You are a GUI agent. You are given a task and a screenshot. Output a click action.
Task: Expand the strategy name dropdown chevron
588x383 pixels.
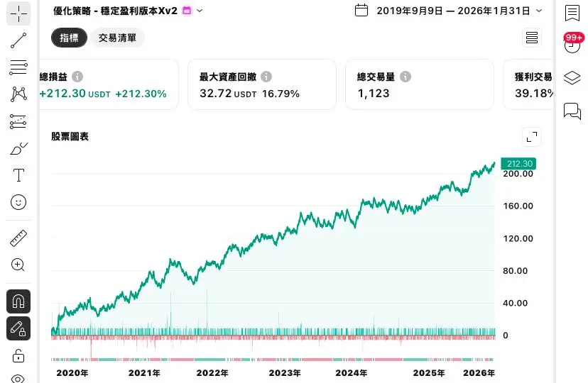(200, 11)
